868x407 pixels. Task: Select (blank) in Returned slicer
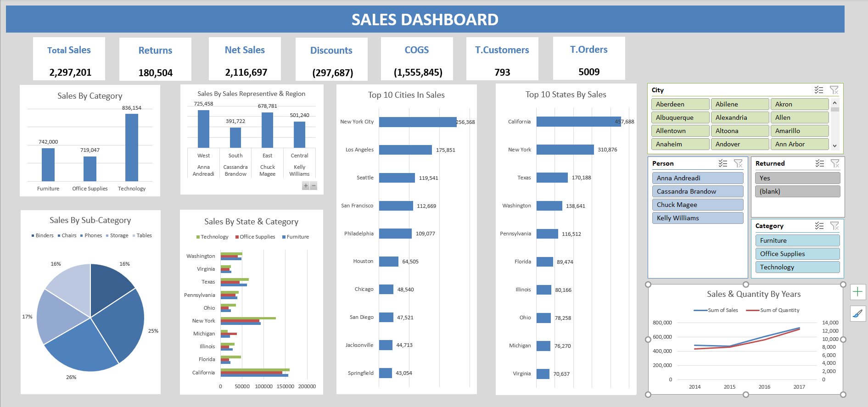click(x=798, y=191)
